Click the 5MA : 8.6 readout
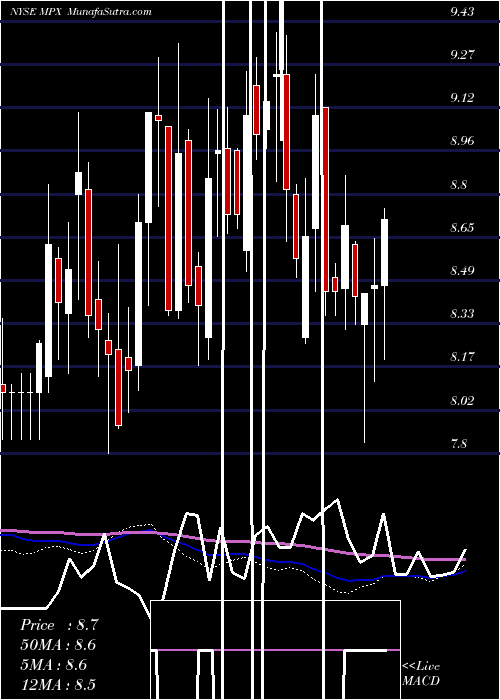 [x=53, y=665]
